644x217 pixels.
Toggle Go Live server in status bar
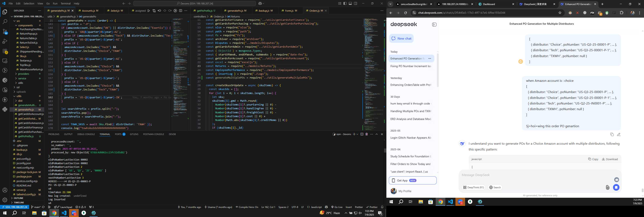[x=336, y=207]
